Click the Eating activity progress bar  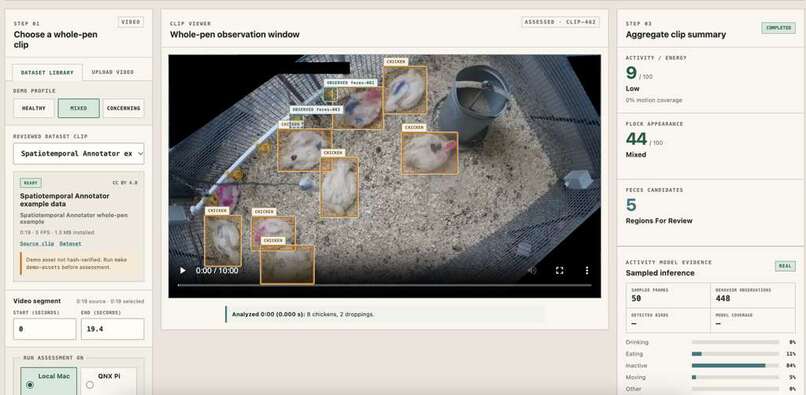click(x=735, y=354)
